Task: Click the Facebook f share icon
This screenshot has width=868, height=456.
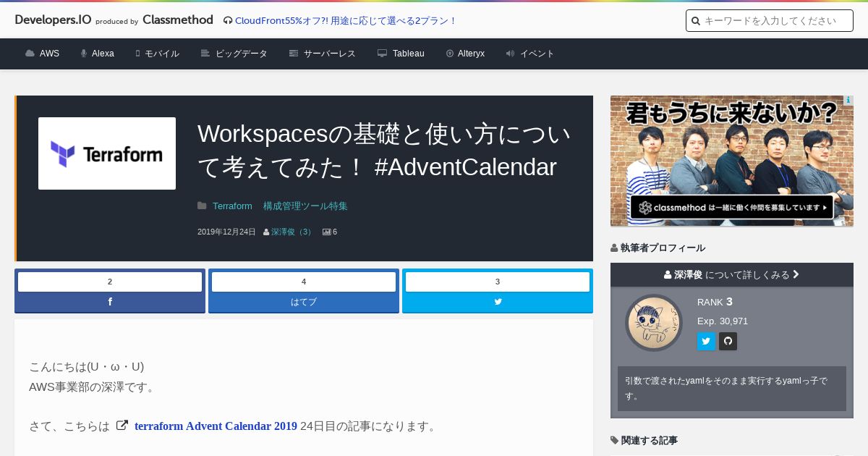Action: click(110, 302)
